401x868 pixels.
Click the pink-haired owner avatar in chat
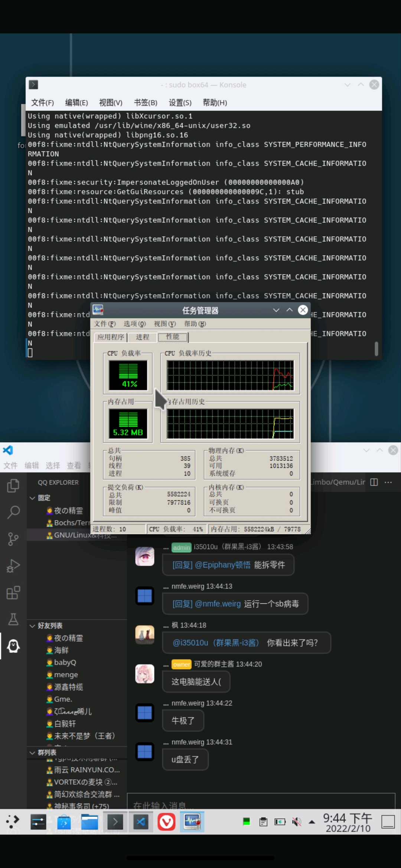pos(144,674)
